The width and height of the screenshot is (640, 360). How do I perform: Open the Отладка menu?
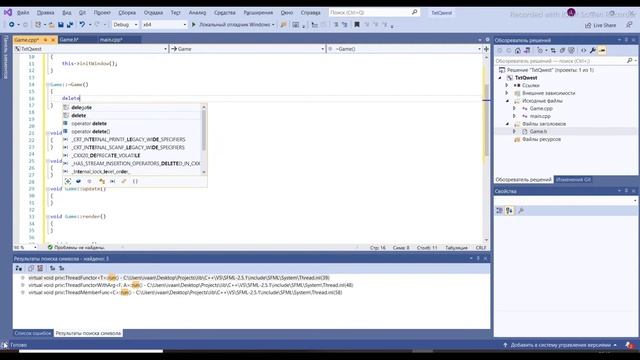(x=153, y=13)
